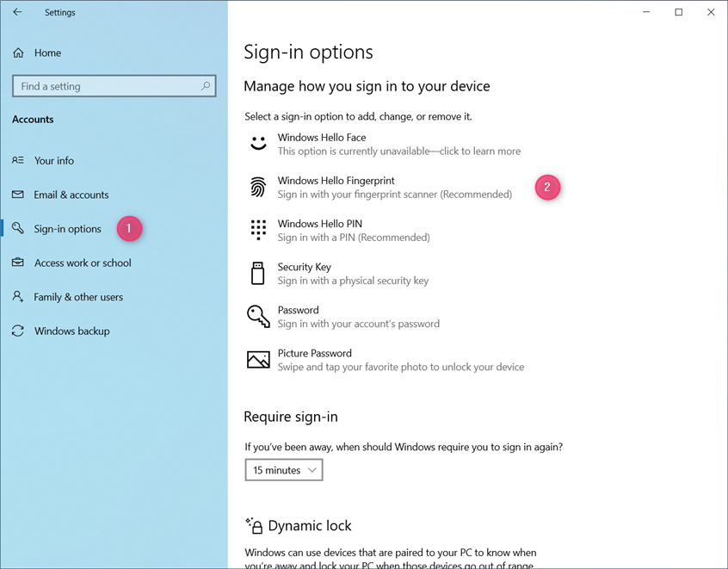Click the Family & other users person icon

pos(18,296)
